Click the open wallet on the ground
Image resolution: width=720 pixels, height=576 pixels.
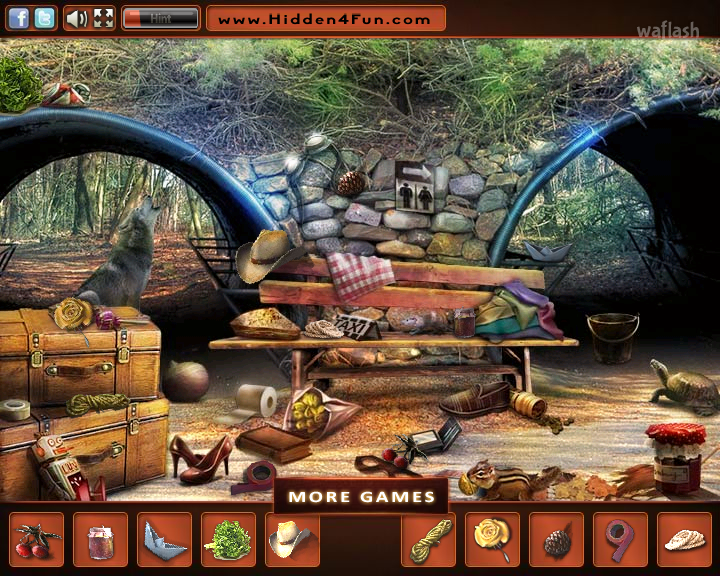(x=437, y=437)
